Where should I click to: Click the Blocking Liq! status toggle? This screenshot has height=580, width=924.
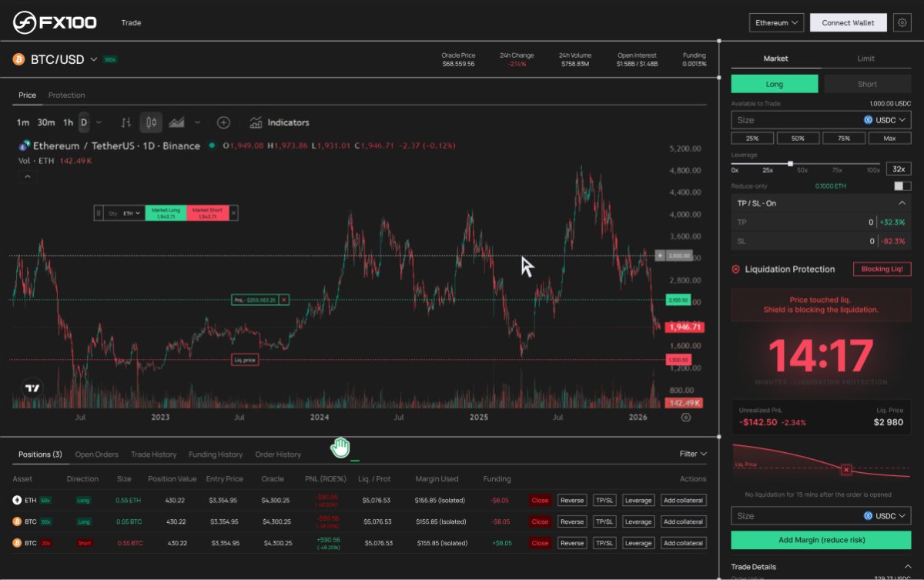coord(882,270)
